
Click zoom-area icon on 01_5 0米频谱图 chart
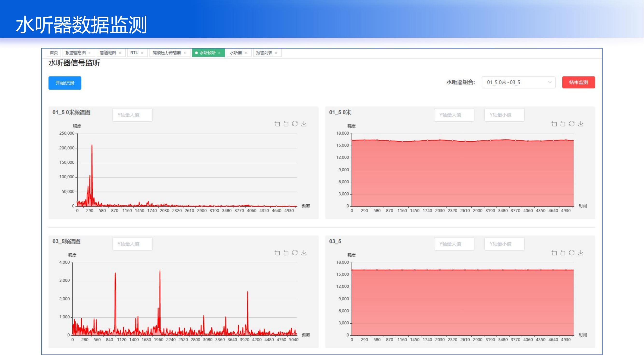[x=277, y=124]
